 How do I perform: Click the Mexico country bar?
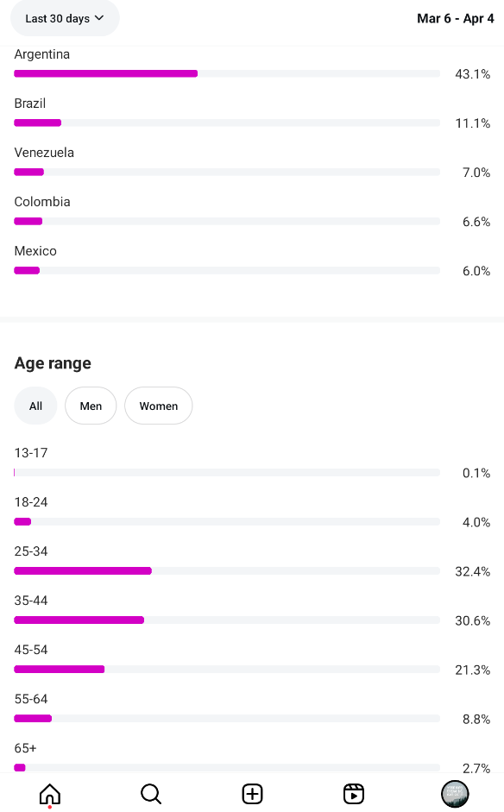tap(227, 270)
